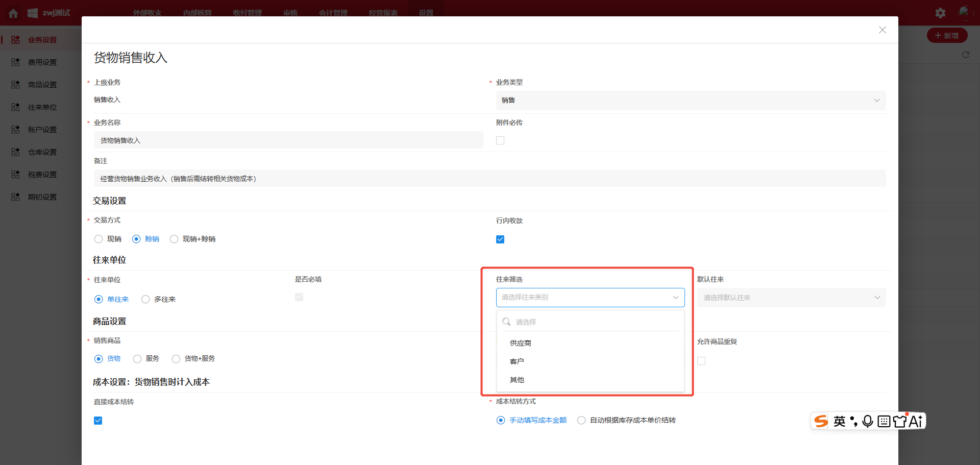Viewport: 980px width, 465px height.
Task: Choose 客户 from the dropdown list
Action: point(517,361)
